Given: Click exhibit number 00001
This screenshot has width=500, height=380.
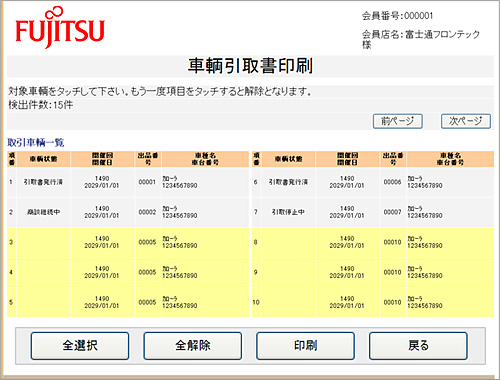Looking at the screenshot, I should coord(147,182).
